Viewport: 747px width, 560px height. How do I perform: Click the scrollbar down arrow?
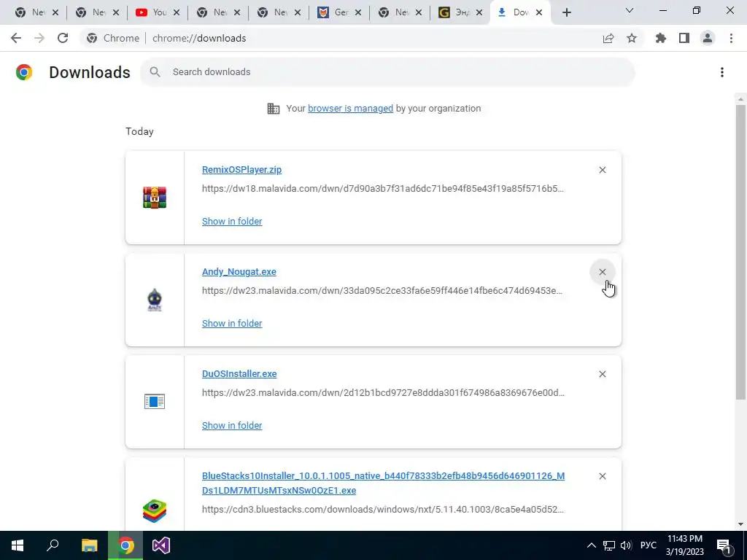point(740,524)
